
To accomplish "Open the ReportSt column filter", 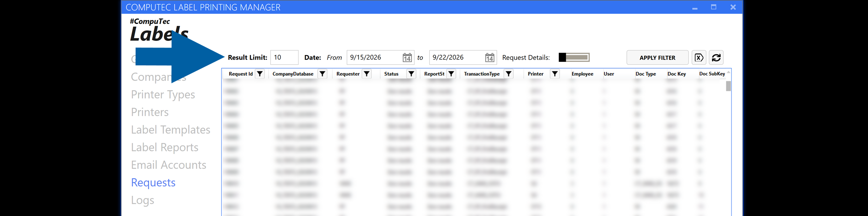I will point(451,74).
